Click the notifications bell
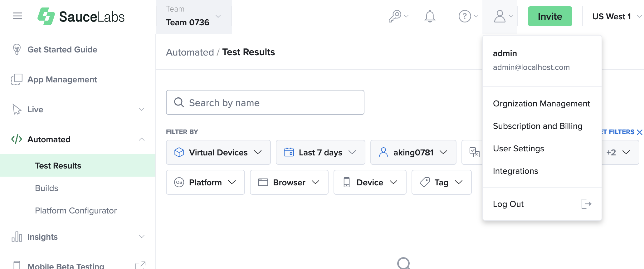The height and width of the screenshot is (269, 644). pos(430,16)
